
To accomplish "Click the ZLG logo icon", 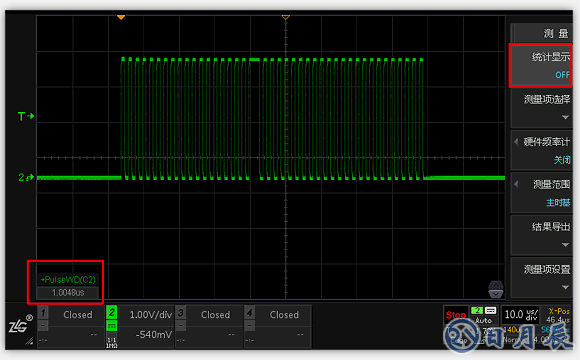I will click(18, 326).
